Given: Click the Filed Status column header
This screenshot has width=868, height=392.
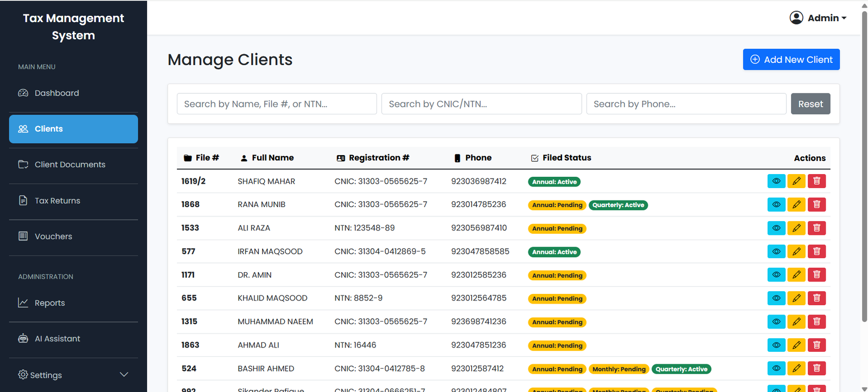Looking at the screenshot, I should tap(561, 158).
